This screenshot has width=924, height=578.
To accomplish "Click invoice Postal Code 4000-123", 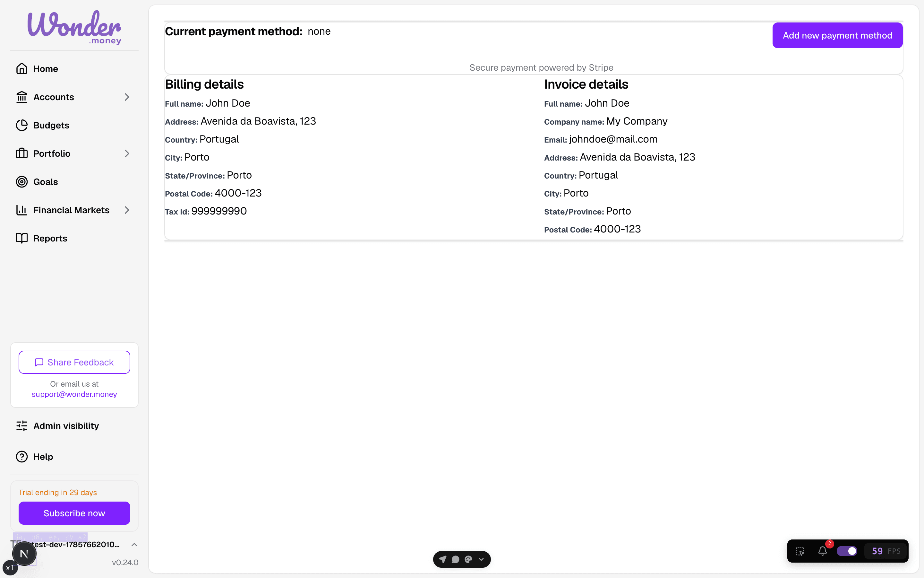I will point(617,229).
